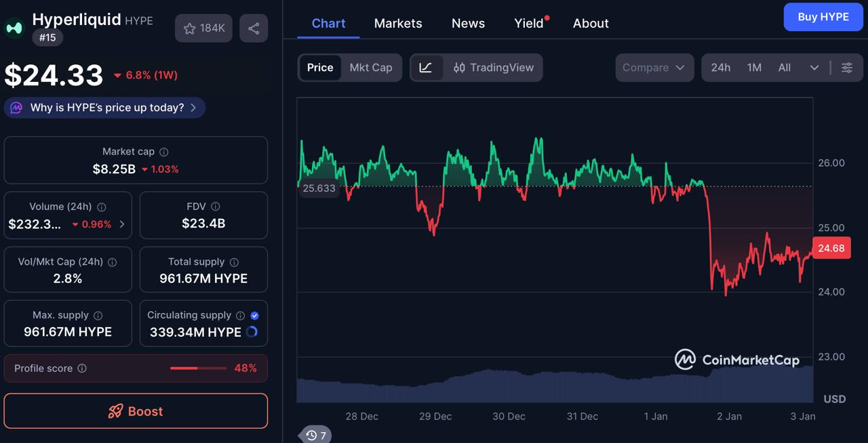Open chart settings sliders icon
The height and width of the screenshot is (443, 868).
[x=846, y=68]
